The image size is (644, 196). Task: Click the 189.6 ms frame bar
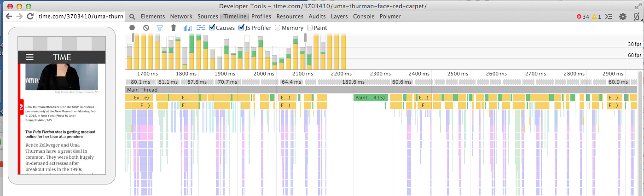(x=353, y=82)
